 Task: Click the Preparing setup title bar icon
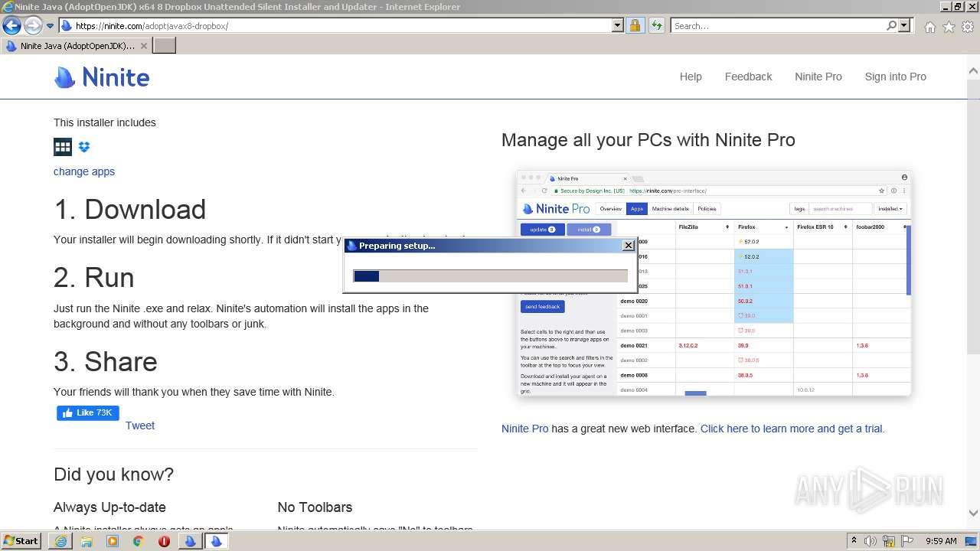click(x=351, y=246)
